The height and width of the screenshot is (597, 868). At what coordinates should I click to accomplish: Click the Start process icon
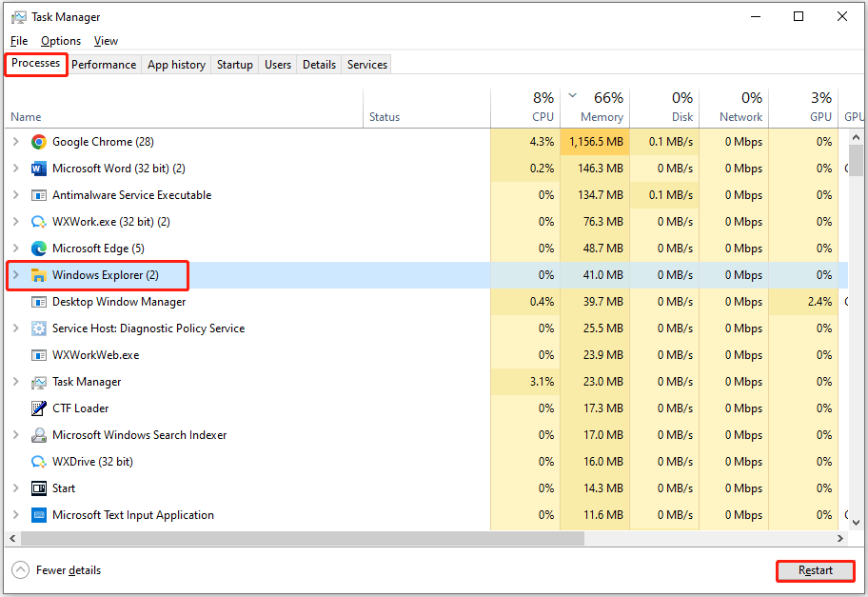point(39,488)
